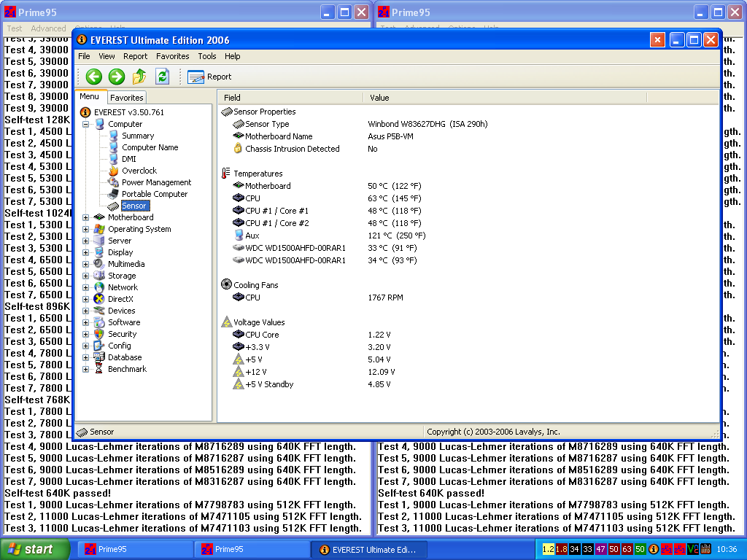The image size is (747, 560).
Task: Open the Report menu in the menu bar
Action: click(x=135, y=56)
